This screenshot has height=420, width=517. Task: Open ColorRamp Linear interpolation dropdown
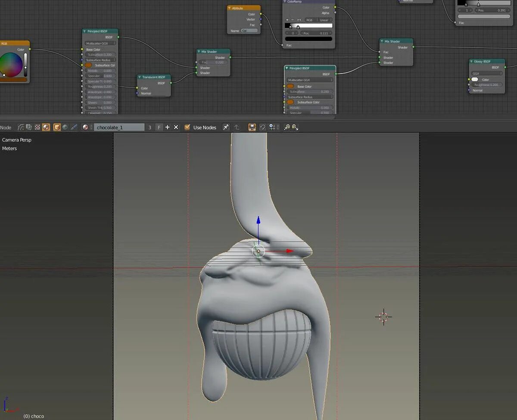pyautogui.click(x=325, y=20)
